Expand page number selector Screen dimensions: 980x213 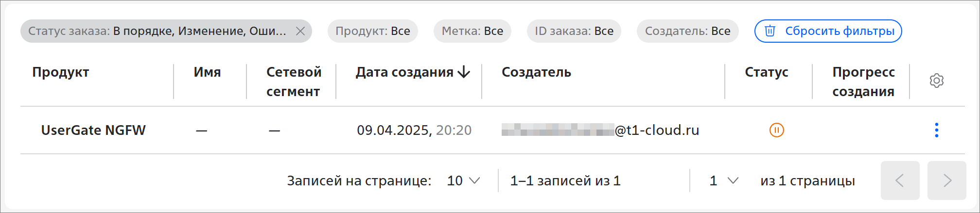[724, 180]
